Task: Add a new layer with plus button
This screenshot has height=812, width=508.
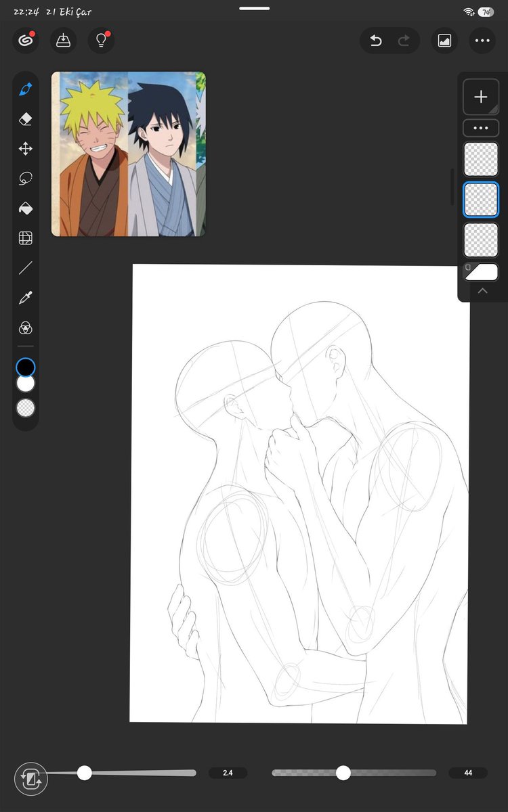Action: [x=481, y=97]
